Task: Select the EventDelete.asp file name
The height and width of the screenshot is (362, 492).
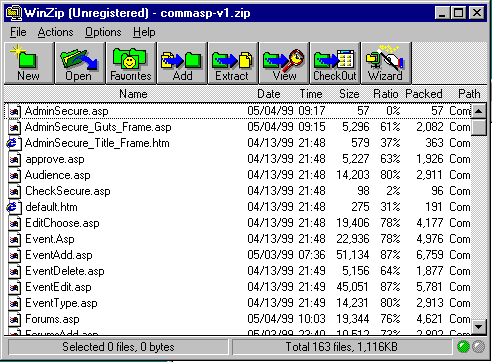Action: 65,271
